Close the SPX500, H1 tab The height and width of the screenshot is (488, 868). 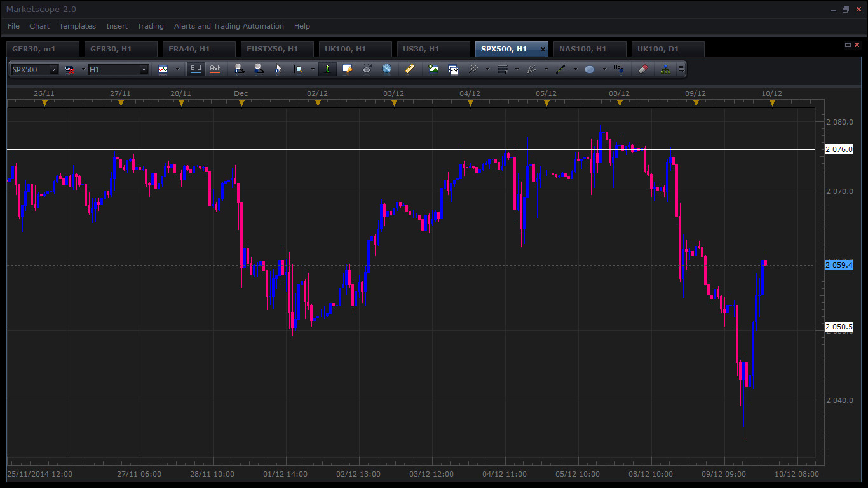pos(543,49)
